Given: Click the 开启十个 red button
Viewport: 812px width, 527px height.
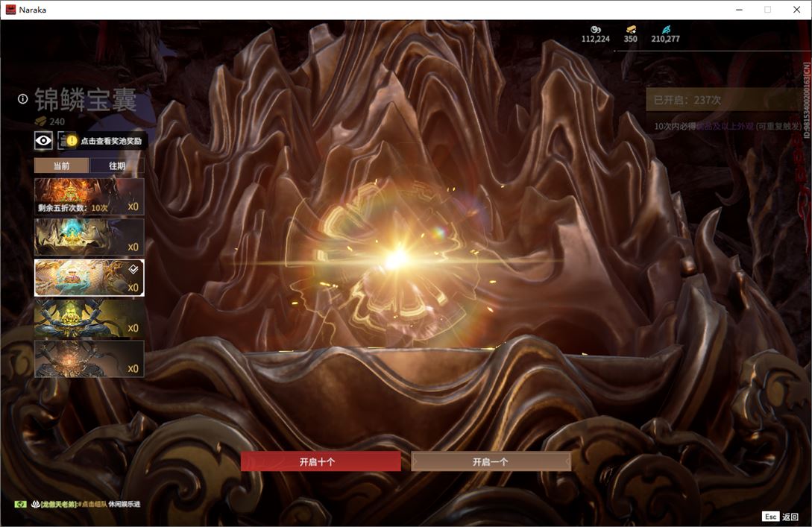Looking at the screenshot, I should tap(321, 461).
